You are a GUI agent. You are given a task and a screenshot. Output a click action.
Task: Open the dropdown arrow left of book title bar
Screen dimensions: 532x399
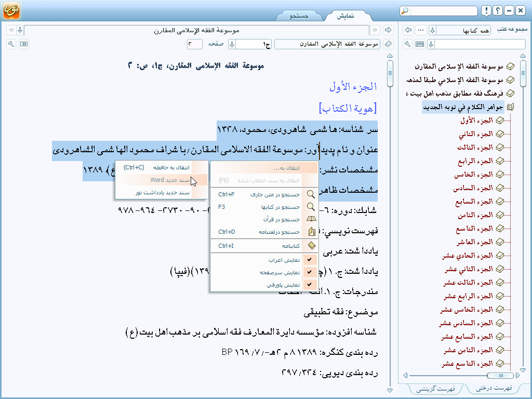(20, 30)
